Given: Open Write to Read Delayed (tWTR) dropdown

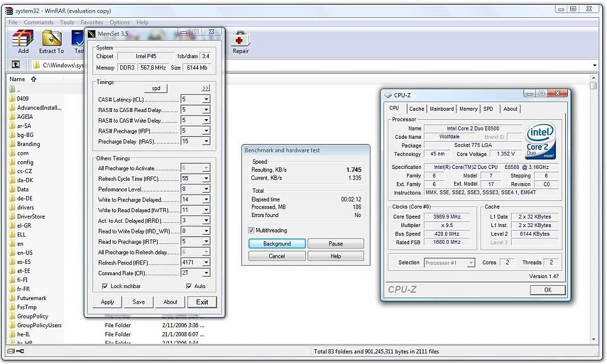Looking at the screenshot, I should [206, 209].
